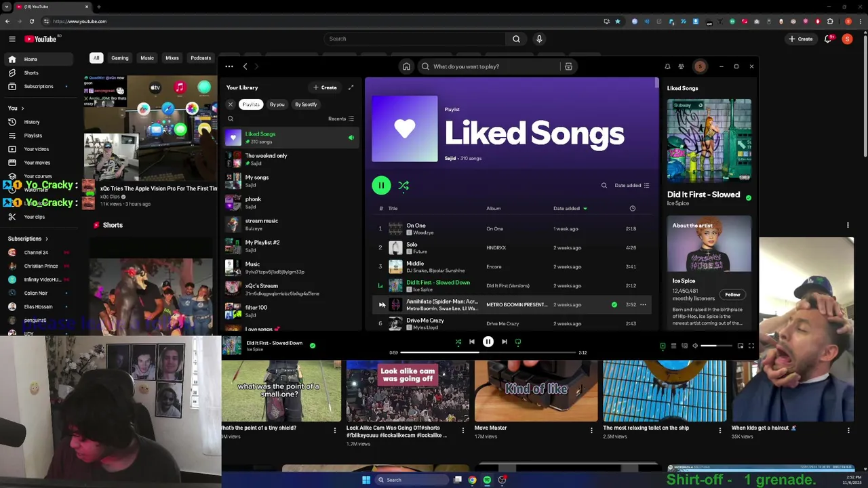Expand the You section in the YouTube sidebar
The width and height of the screenshot is (868, 488).
click(x=16, y=108)
